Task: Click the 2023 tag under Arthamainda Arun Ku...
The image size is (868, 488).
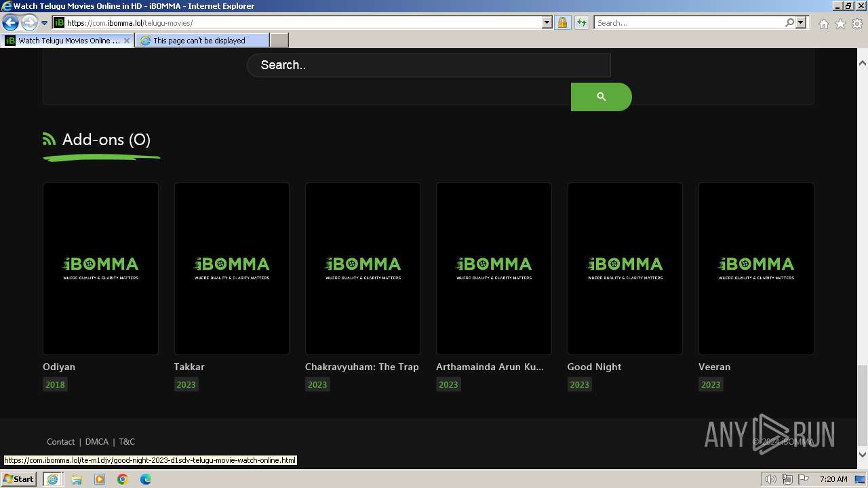Action: tap(448, 384)
